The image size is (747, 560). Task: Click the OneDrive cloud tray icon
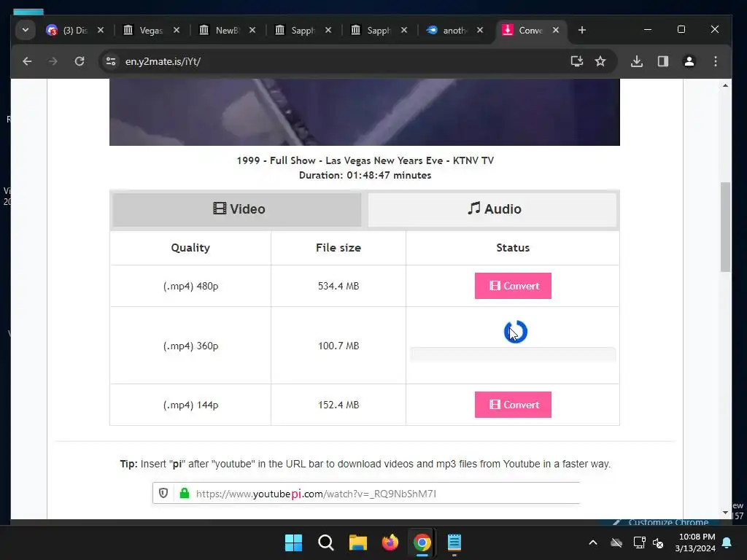[x=616, y=542]
